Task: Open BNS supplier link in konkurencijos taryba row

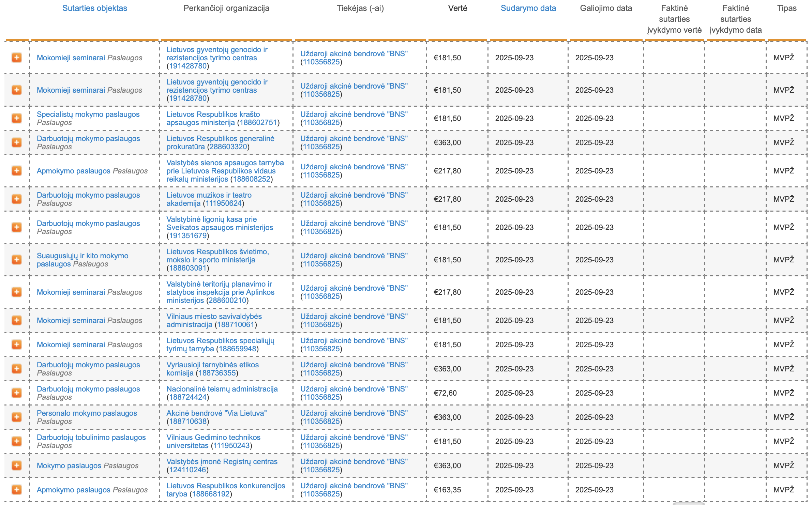Action: pyautogui.click(x=354, y=486)
